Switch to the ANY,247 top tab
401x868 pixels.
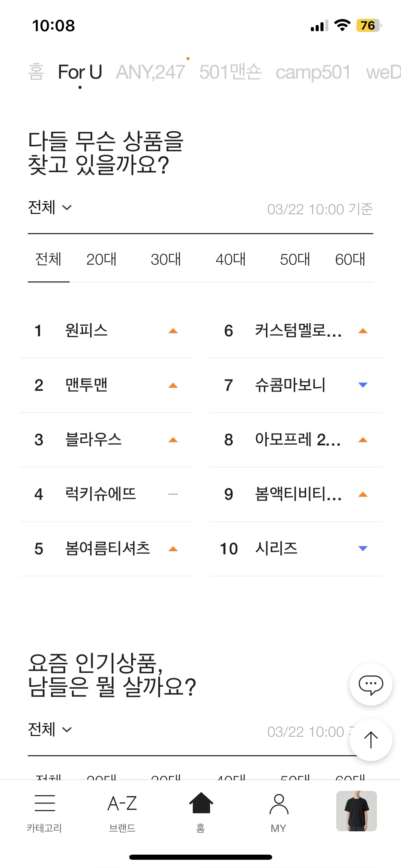[x=150, y=72]
